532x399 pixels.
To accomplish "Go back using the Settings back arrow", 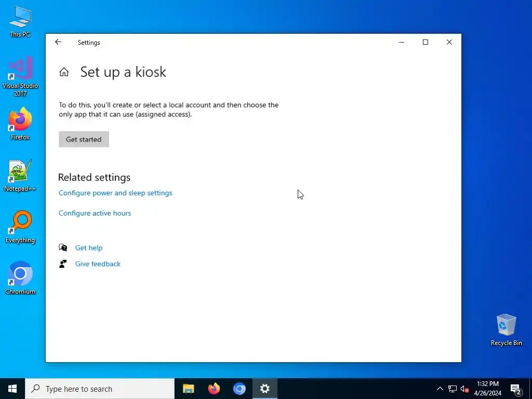I will point(58,42).
